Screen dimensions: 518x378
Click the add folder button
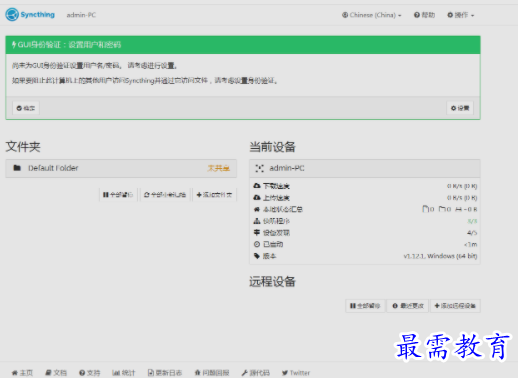pyautogui.click(x=214, y=195)
